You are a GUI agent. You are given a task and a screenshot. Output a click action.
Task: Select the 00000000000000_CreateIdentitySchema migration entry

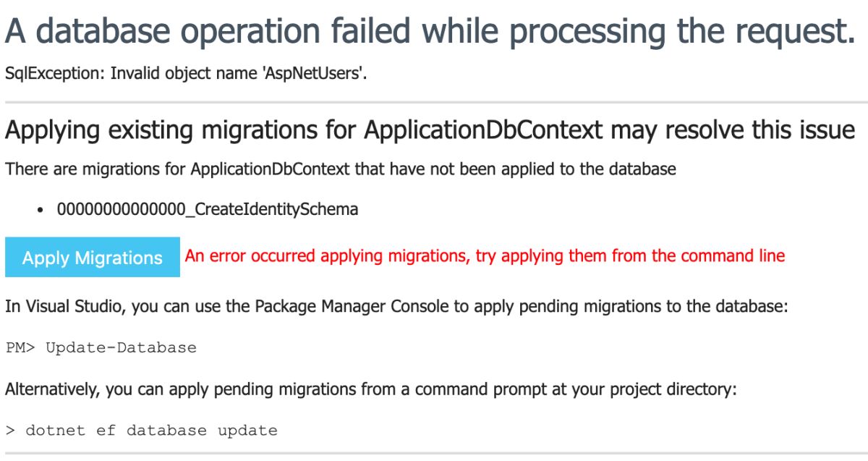pos(207,209)
